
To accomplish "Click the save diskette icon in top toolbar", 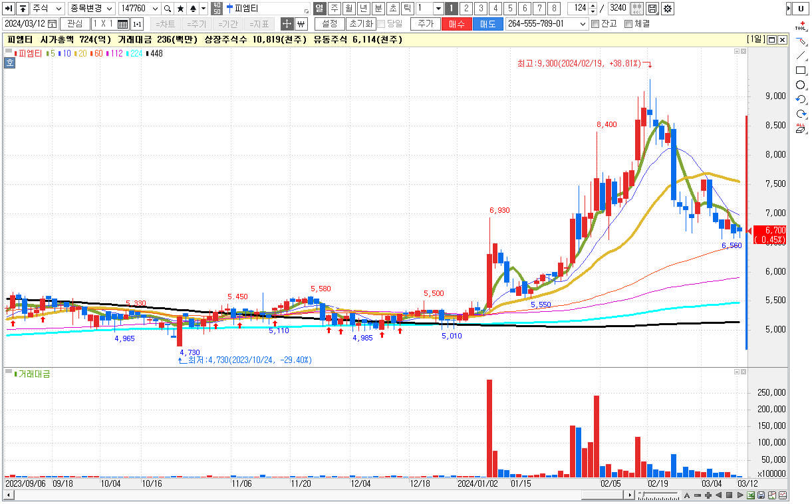I will [x=652, y=9].
